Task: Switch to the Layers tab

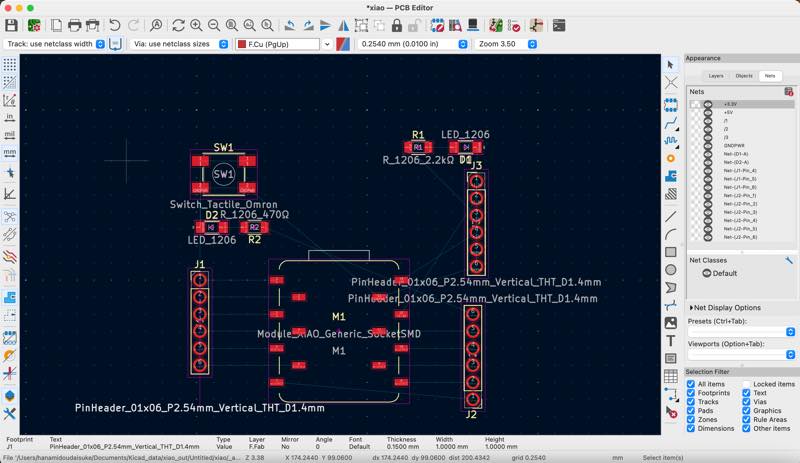Action: click(x=716, y=76)
